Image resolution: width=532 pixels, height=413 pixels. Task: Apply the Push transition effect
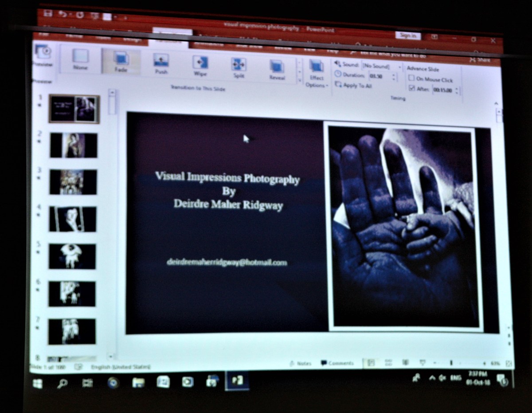[160, 63]
